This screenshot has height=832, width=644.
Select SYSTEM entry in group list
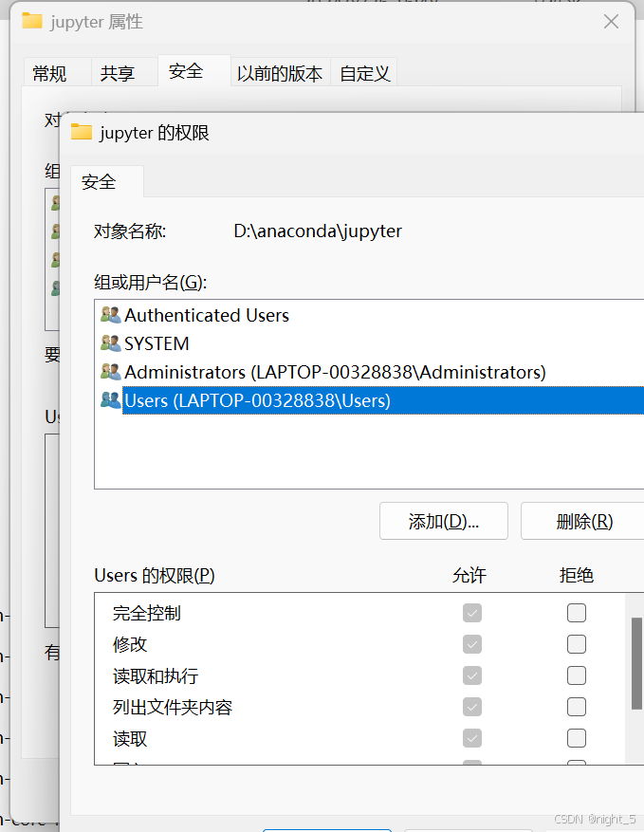[x=156, y=343]
